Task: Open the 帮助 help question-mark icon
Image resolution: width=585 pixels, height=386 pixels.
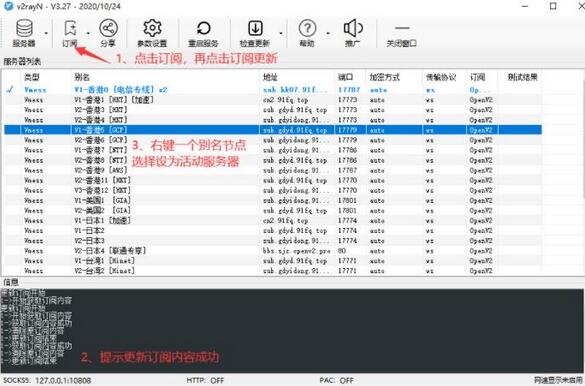Action: [307, 28]
